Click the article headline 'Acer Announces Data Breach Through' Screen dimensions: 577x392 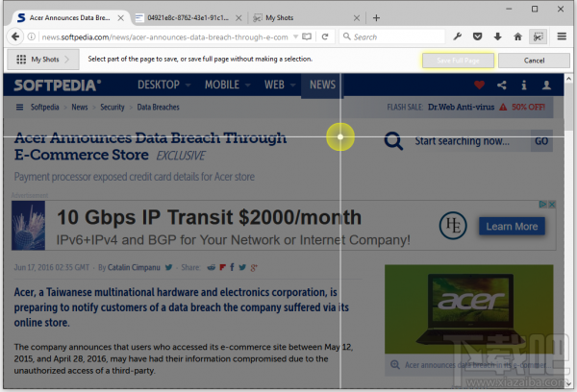pyautogui.click(x=150, y=138)
